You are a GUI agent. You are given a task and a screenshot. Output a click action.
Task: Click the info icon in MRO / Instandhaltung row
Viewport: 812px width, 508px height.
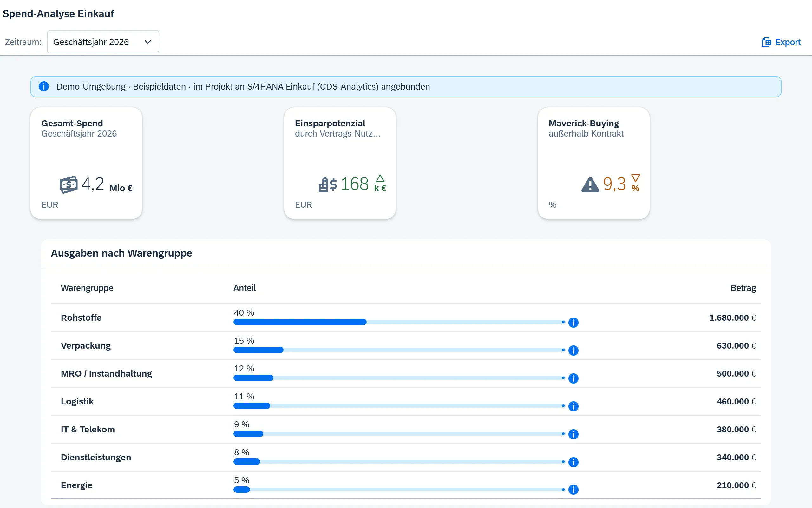point(573,378)
